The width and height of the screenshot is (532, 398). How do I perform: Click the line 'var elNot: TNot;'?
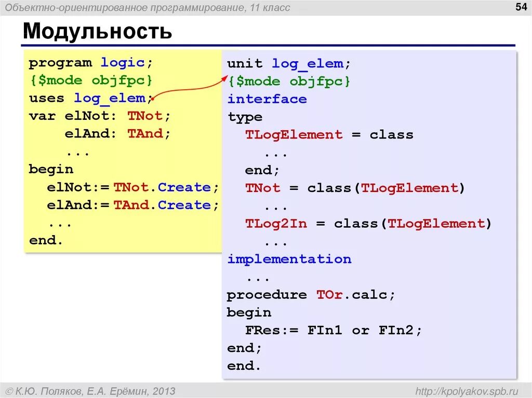pyautogui.click(x=99, y=116)
